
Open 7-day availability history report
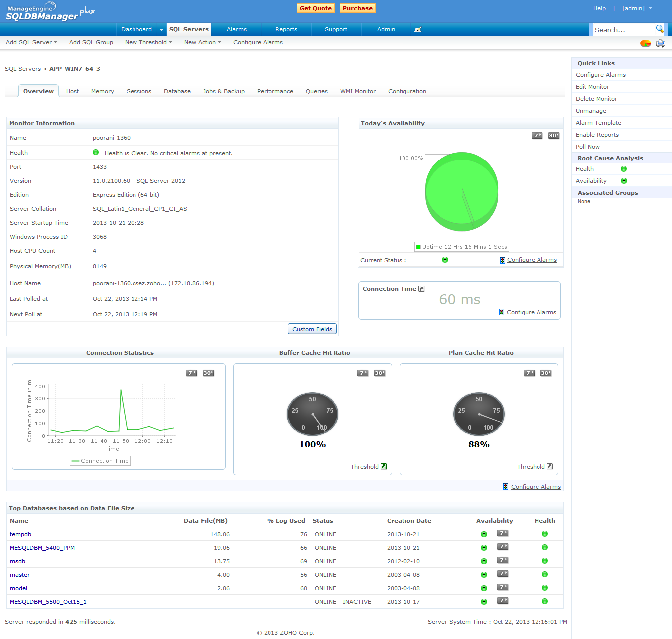(x=537, y=136)
